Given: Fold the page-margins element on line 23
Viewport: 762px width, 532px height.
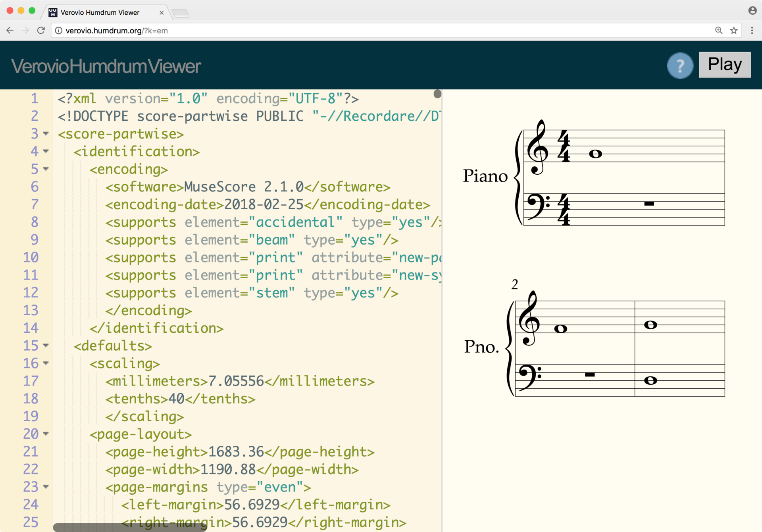Looking at the screenshot, I should click(46, 487).
